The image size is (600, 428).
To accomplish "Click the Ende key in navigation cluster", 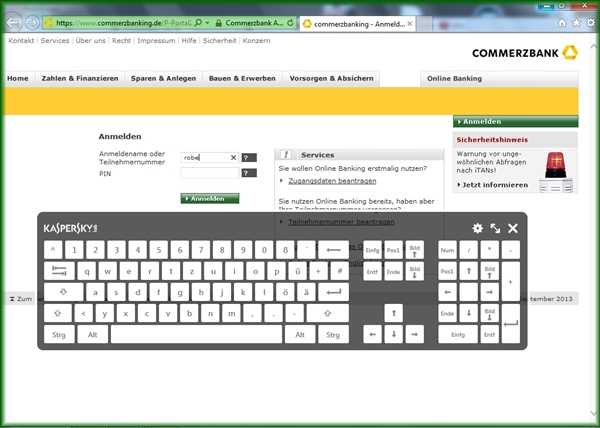I will point(393,271).
